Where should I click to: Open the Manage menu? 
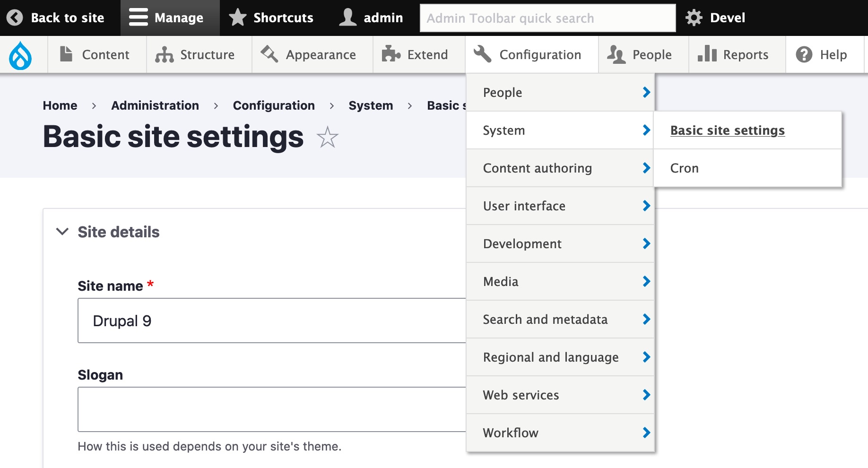pos(170,17)
